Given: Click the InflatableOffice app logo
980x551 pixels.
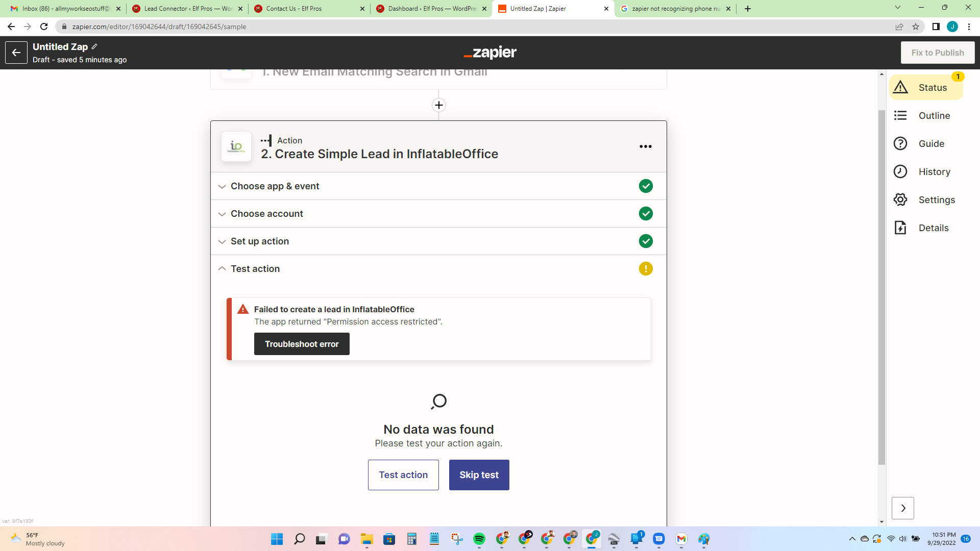Looking at the screenshot, I should 236,146.
